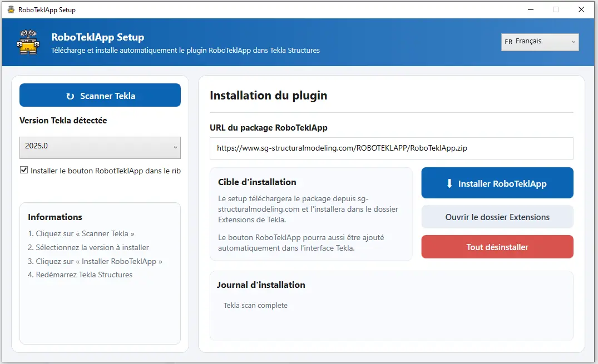Screen dimensions: 598x364
Task: Open the Français language selector
Action: [x=539, y=42]
